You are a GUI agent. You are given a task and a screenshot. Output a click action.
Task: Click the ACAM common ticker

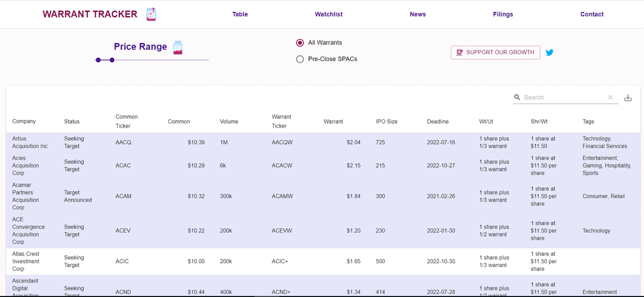tap(123, 196)
